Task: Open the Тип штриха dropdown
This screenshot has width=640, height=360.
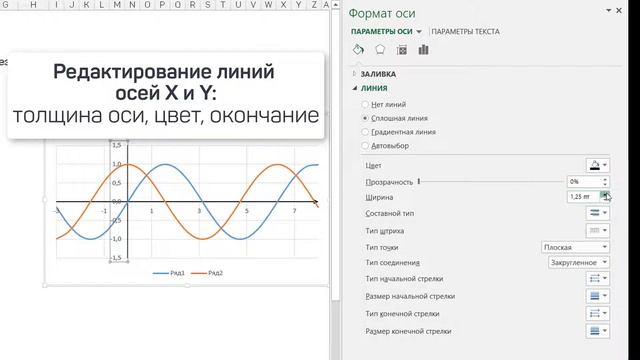Action: [x=598, y=230]
